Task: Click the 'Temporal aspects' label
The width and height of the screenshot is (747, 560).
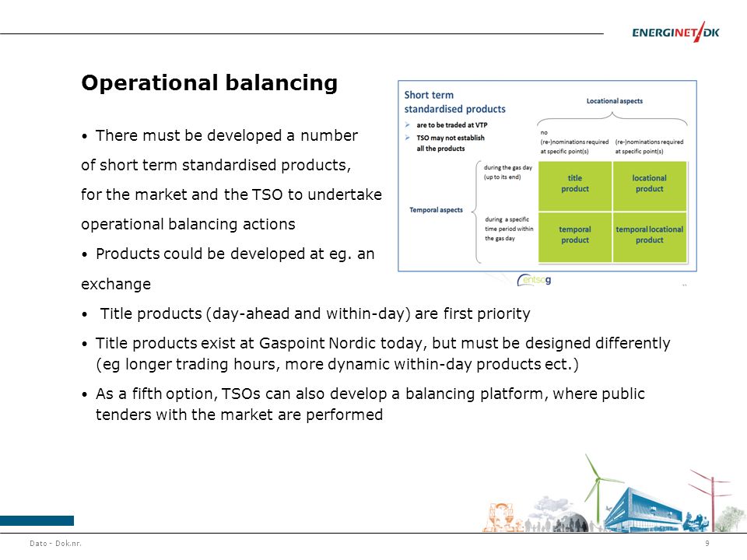Action: 436,210
